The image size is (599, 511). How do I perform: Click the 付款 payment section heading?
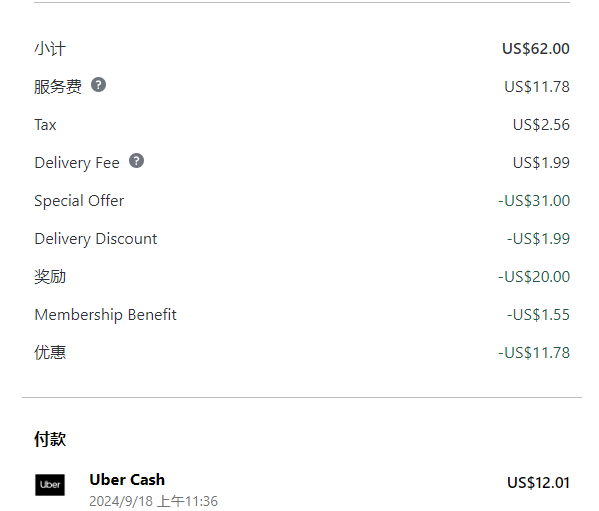point(50,439)
